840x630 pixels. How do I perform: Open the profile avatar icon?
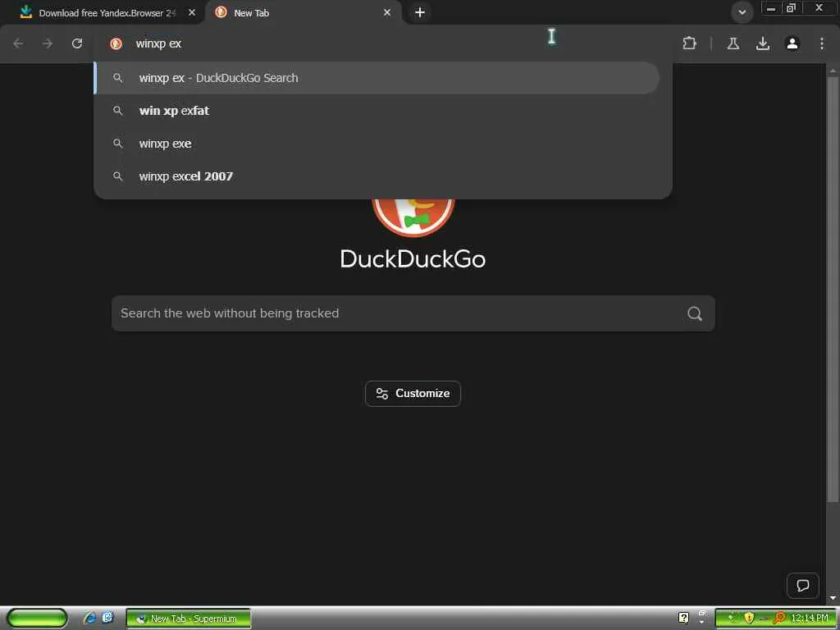pos(792,43)
